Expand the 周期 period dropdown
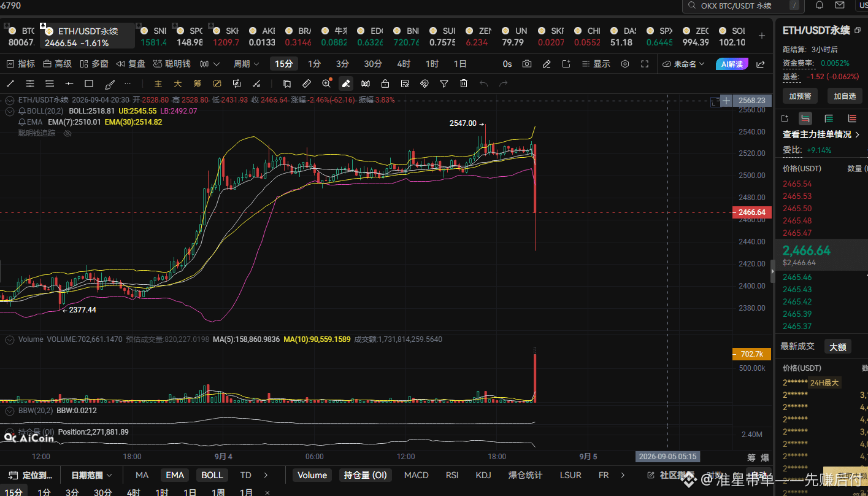Screen dimensions: 868x496 (247, 64)
